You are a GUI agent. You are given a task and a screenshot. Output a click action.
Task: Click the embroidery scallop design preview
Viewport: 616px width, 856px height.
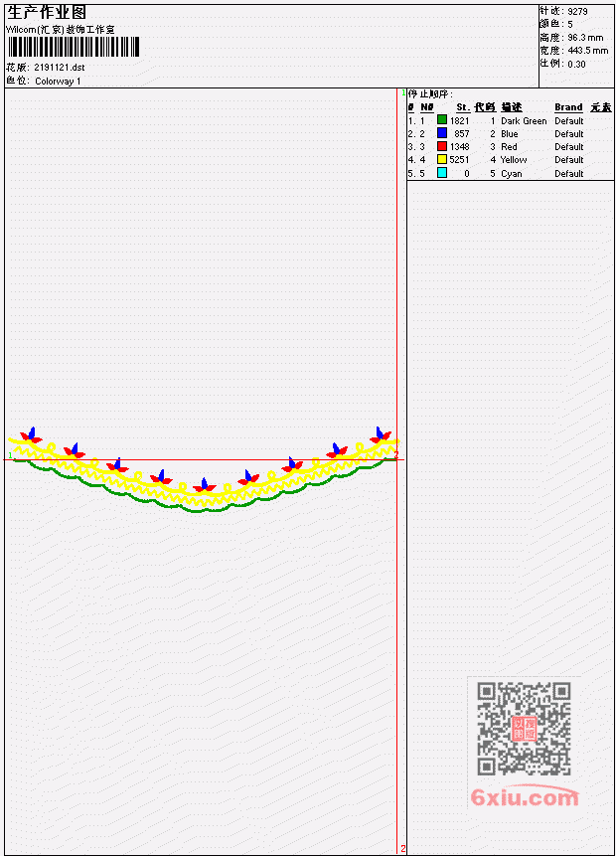pyautogui.click(x=204, y=470)
